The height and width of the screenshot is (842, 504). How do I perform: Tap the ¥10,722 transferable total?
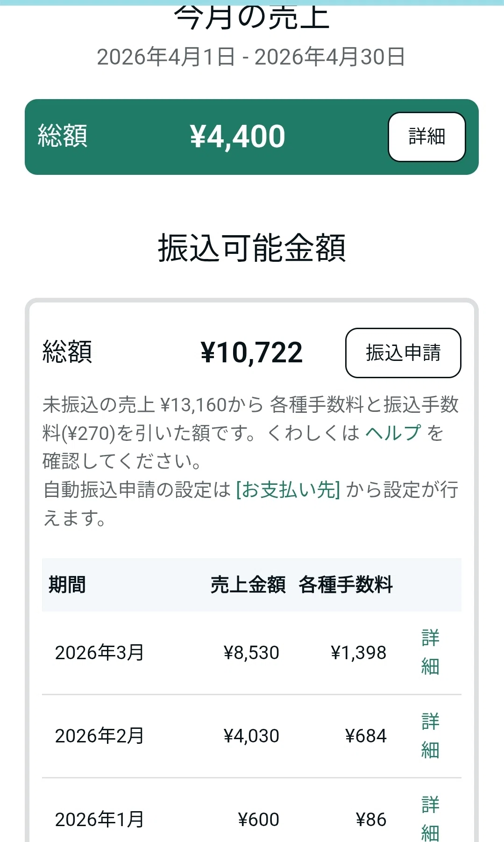tap(252, 353)
